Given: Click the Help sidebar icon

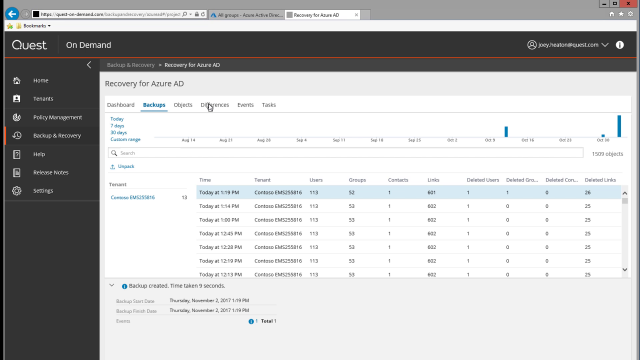Looking at the screenshot, I should pos(17,154).
